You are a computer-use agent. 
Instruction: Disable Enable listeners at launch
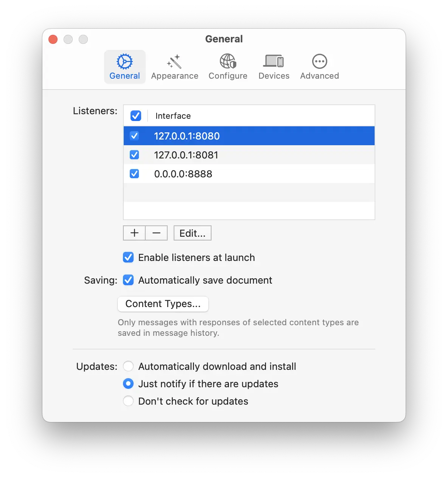[x=128, y=258]
